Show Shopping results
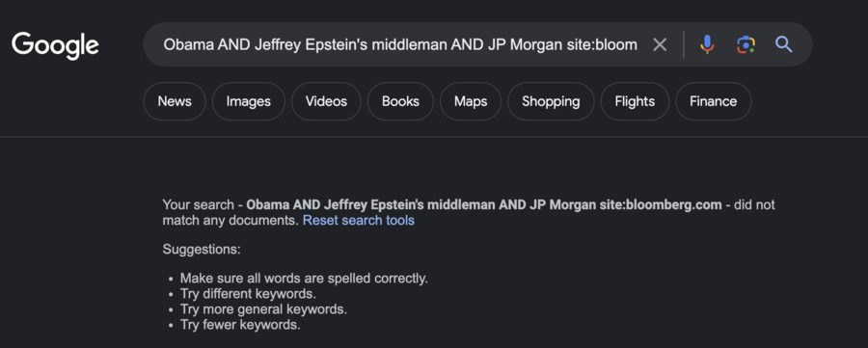 tap(551, 101)
